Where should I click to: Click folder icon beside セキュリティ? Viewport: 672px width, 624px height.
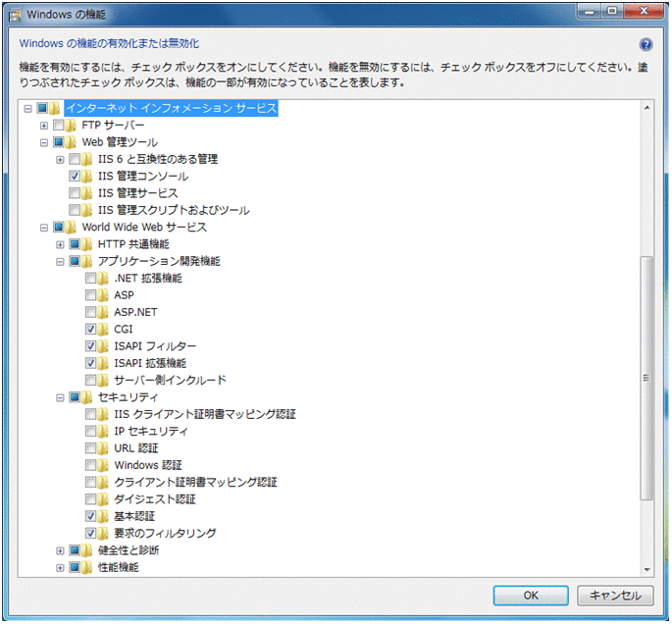tap(86, 397)
